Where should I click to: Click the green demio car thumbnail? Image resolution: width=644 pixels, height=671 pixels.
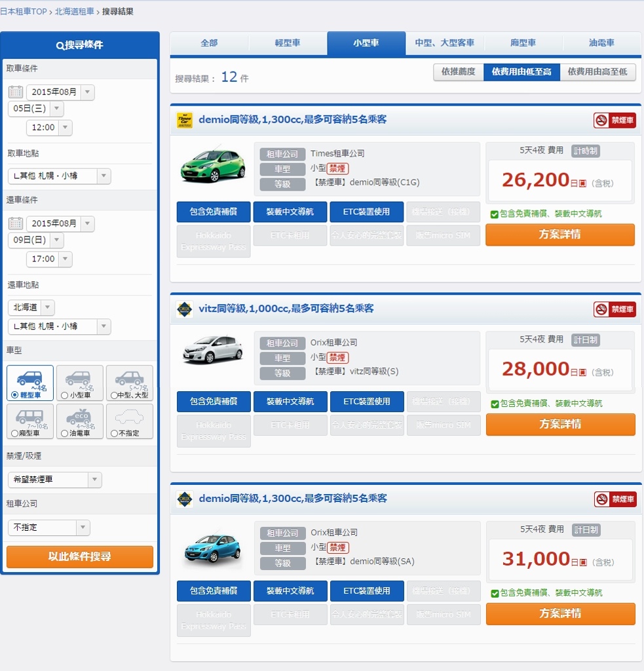(x=213, y=166)
